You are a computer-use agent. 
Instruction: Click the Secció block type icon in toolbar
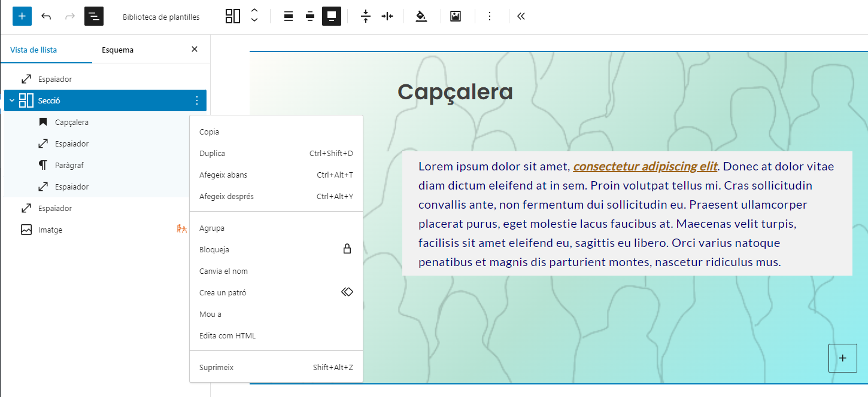pyautogui.click(x=232, y=16)
